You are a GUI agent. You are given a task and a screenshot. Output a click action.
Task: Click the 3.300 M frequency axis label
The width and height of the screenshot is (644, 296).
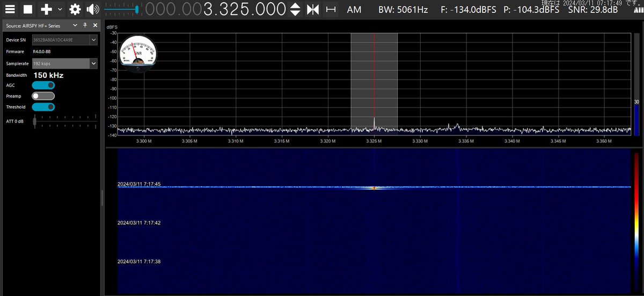(143, 141)
